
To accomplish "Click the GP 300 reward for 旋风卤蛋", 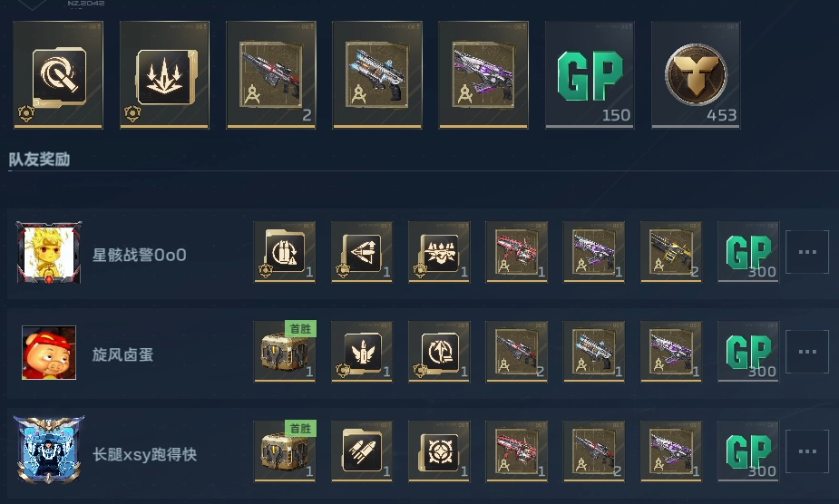I will pos(748,352).
